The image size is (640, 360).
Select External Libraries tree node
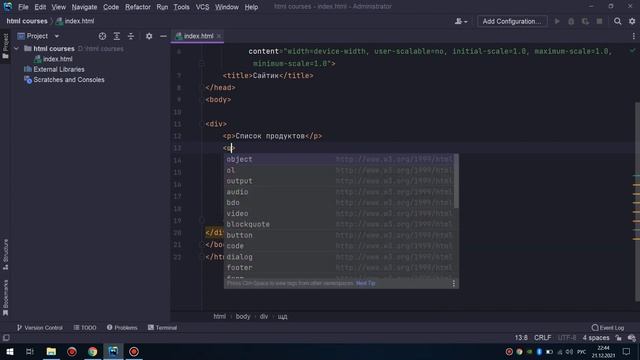[x=59, y=69]
